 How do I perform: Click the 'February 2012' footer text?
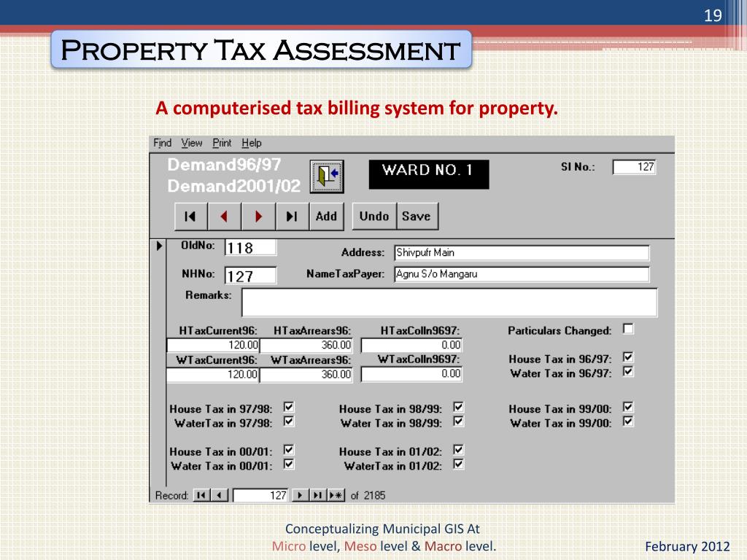tap(687, 546)
